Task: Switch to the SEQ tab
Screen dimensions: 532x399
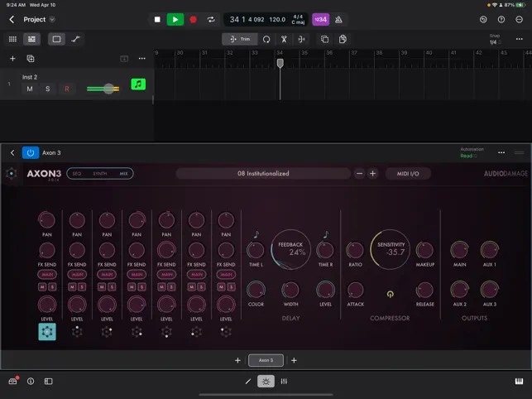Action: pos(77,174)
